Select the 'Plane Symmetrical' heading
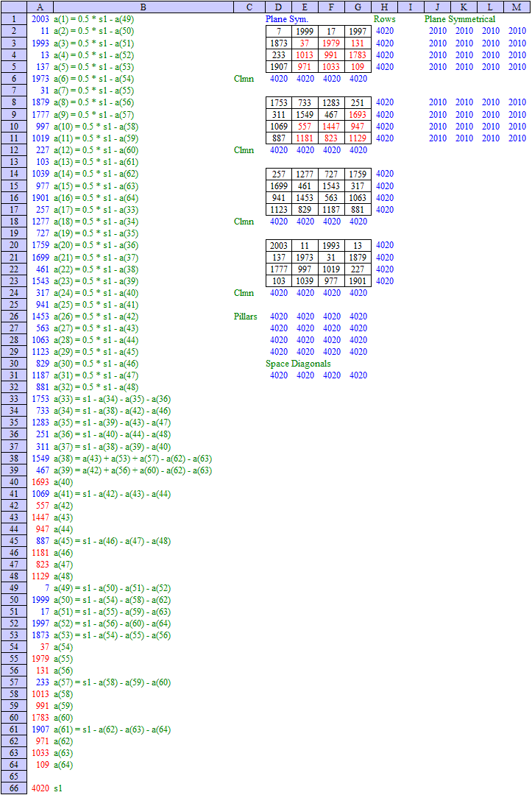 tap(460, 18)
